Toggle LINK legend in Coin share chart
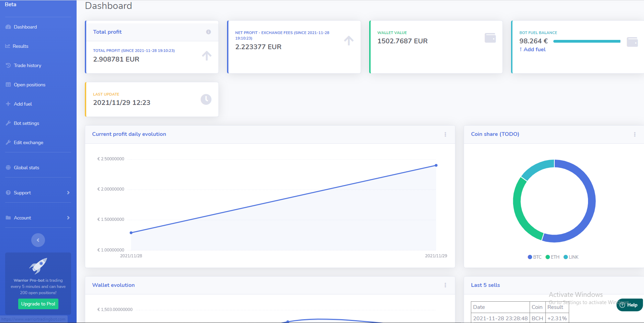The height and width of the screenshot is (323, 644). [571, 257]
